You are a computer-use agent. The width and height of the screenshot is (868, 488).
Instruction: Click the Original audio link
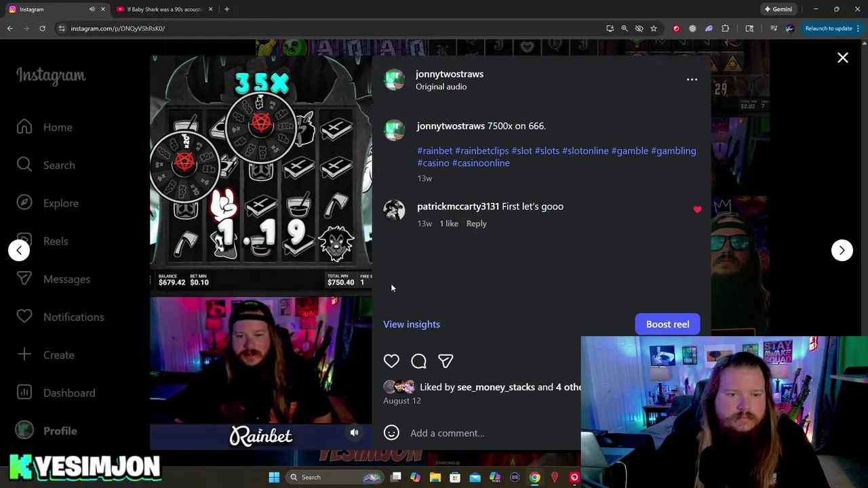coord(441,87)
